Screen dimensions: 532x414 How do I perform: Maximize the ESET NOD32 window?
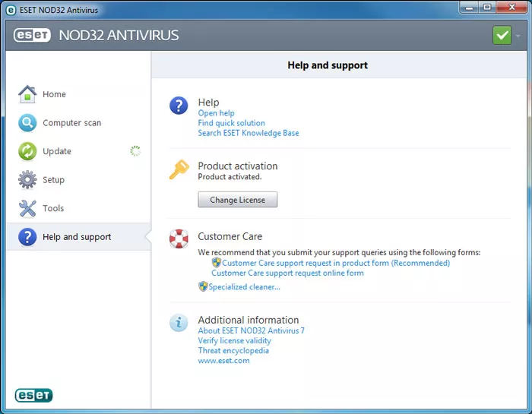(487, 8)
